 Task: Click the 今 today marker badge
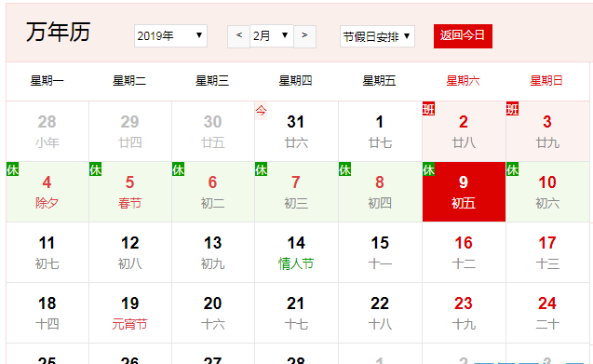(261, 111)
